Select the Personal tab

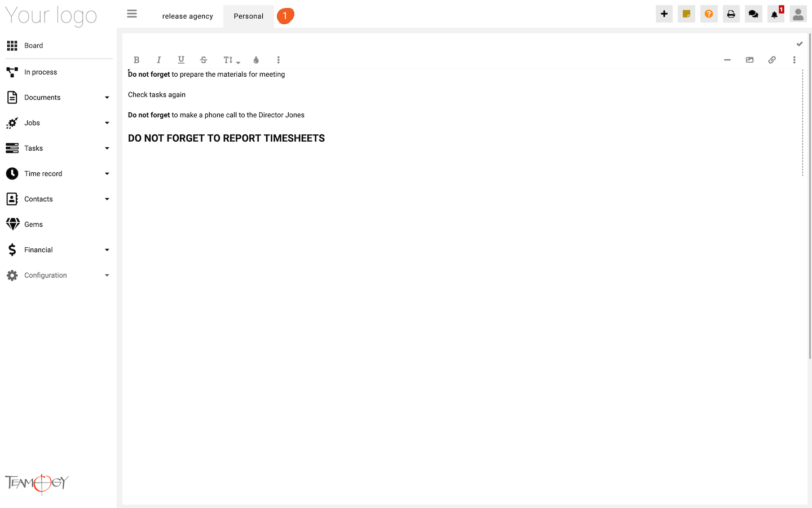[249, 16]
